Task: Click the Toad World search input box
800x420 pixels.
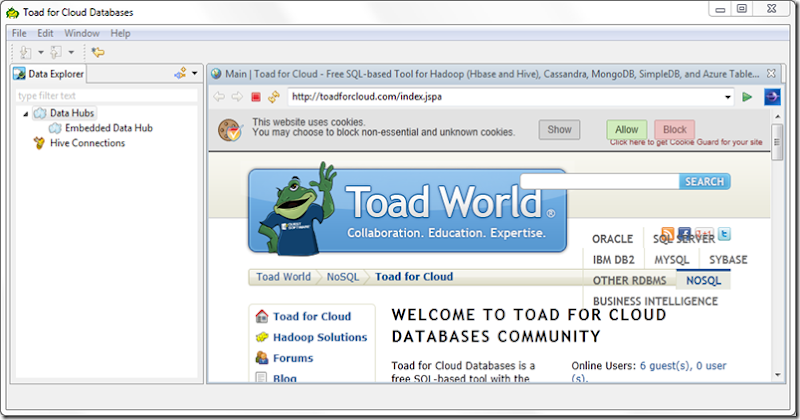Action: [600, 182]
